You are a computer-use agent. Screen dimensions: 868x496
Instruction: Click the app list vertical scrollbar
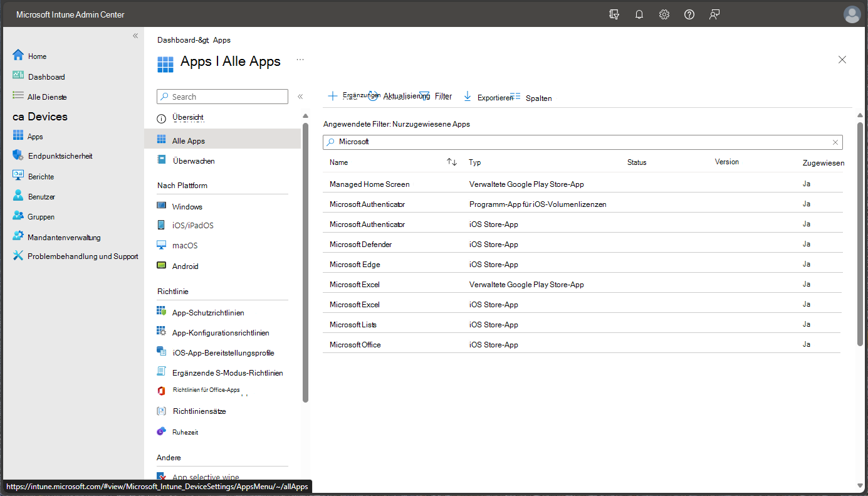click(x=860, y=232)
